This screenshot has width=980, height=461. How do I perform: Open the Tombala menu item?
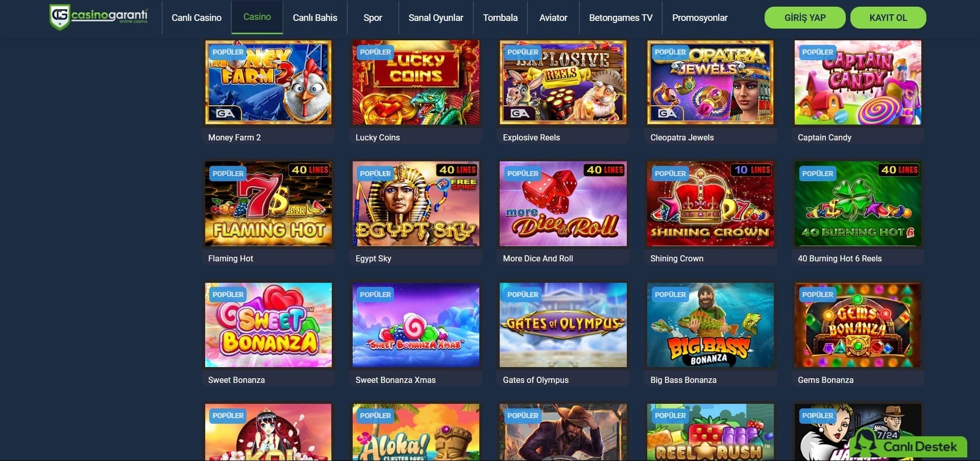(500, 18)
